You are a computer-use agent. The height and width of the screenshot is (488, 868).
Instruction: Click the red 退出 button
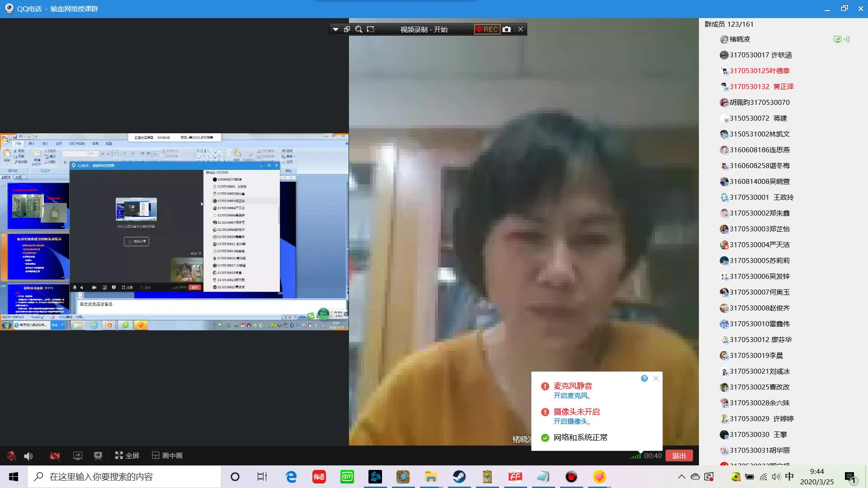pyautogui.click(x=679, y=455)
